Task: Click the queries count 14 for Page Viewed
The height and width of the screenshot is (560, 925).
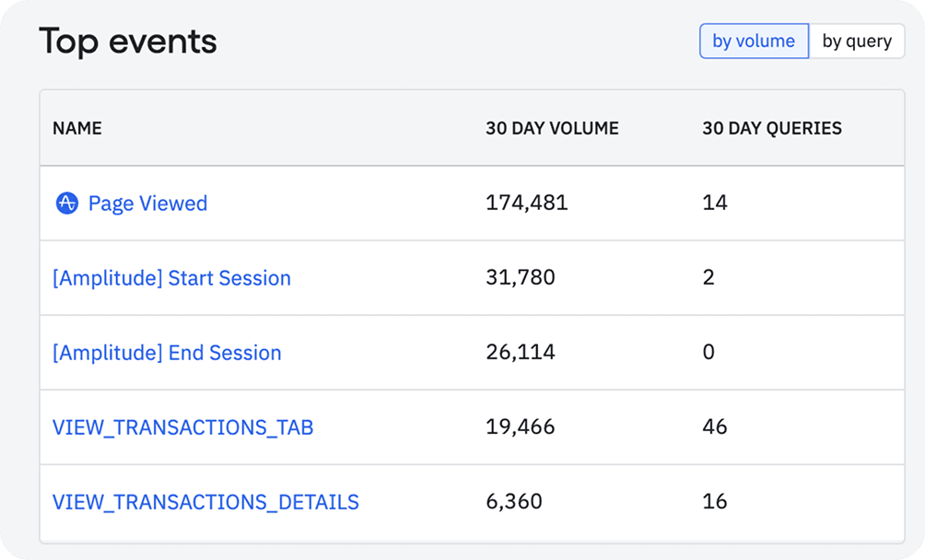Action: [716, 204]
